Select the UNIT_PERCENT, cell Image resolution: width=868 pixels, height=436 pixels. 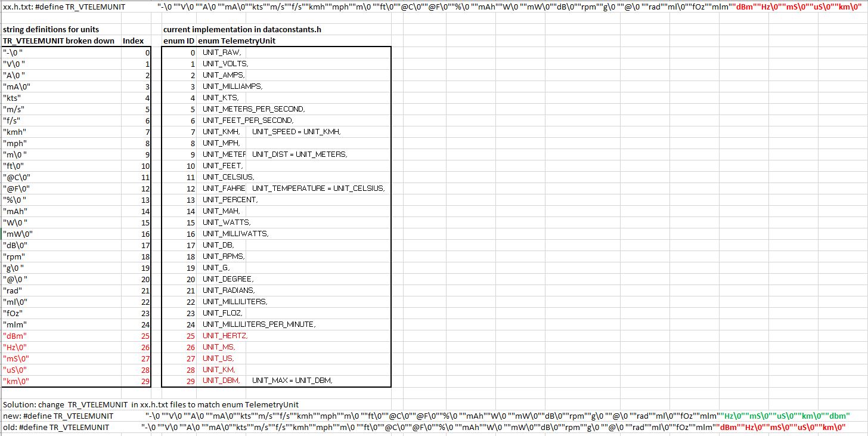click(x=230, y=200)
